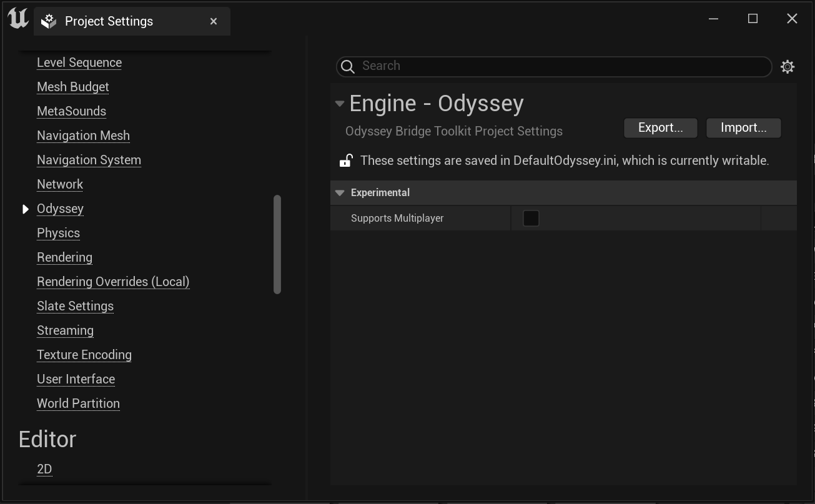This screenshot has width=815, height=504.
Task: Open Texture Encoding settings
Action: pyautogui.click(x=84, y=355)
